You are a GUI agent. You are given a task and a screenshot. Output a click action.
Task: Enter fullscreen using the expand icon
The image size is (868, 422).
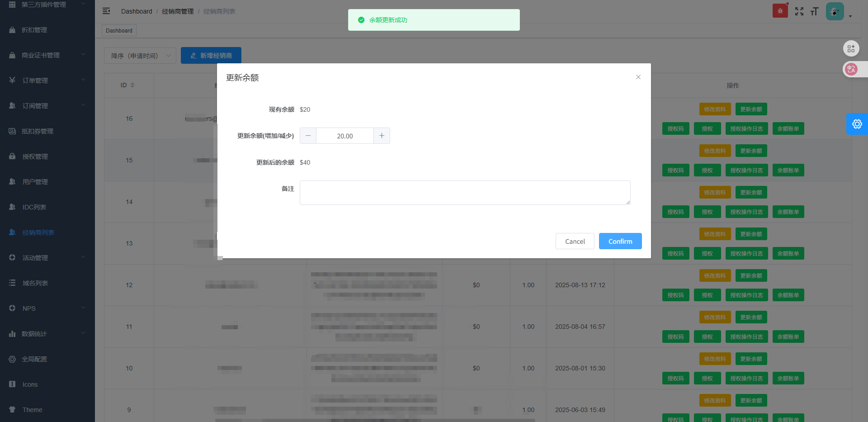pos(799,11)
